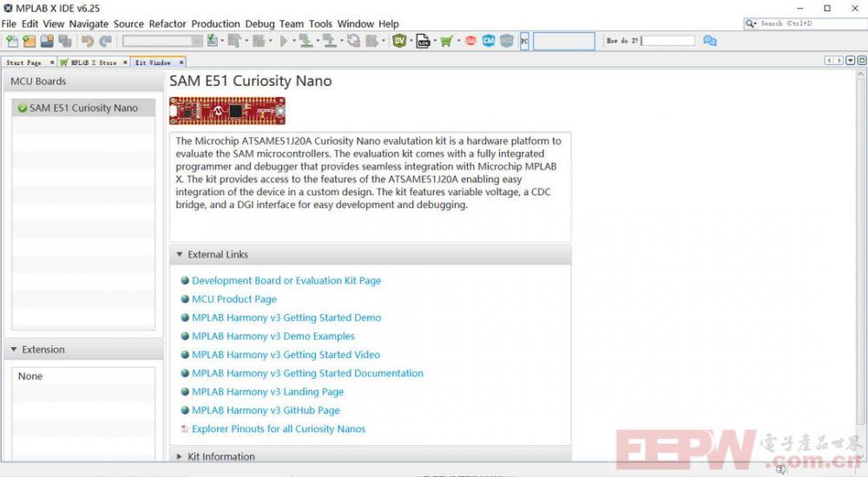
Task: Collapse the Extension panel
Action: [14, 350]
